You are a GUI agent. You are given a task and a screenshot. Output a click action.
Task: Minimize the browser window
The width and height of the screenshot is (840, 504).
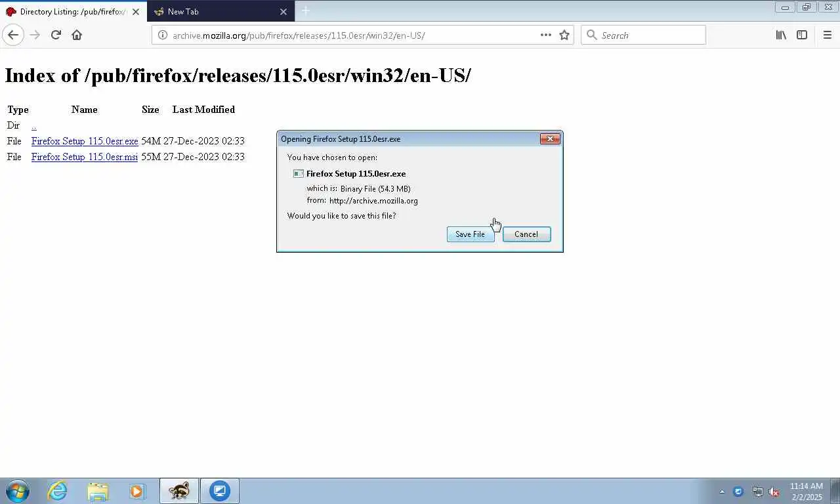pos(785,7)
